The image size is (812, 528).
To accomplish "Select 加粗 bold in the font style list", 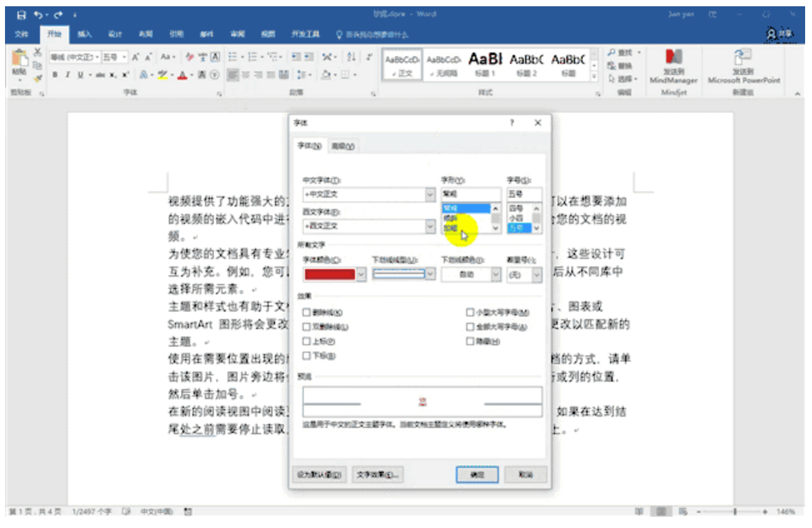I will pos(451,228).
